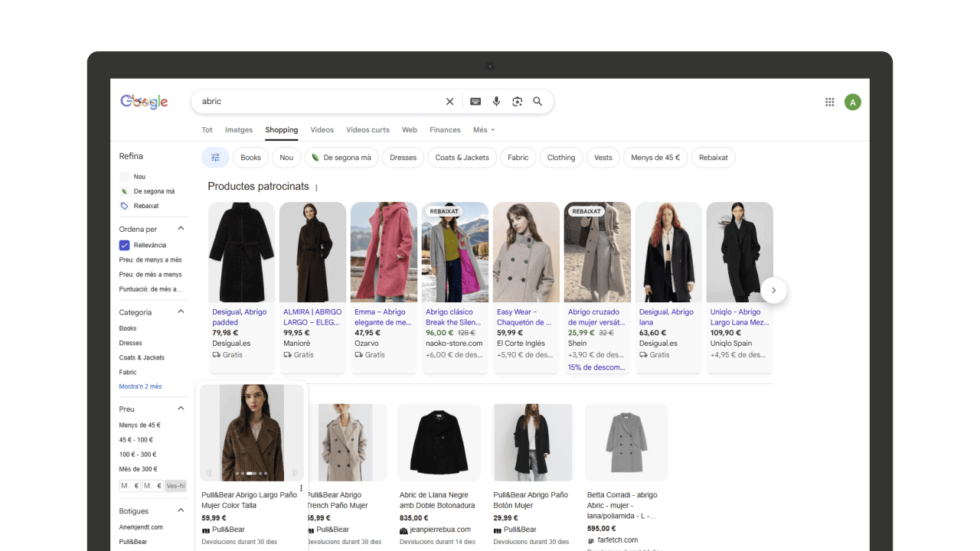980x551 pixels.
Task: Search by image with Lens icon
Action: (517, 102)
